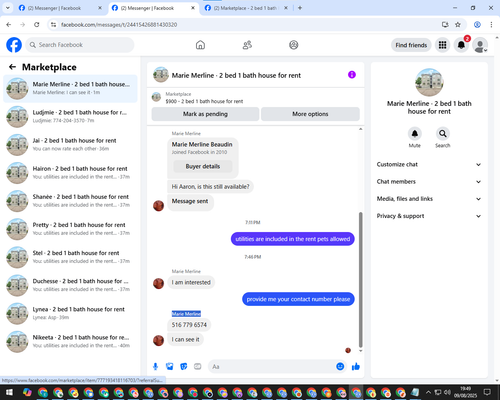Open the Chrome profile icon

point(477,24)
